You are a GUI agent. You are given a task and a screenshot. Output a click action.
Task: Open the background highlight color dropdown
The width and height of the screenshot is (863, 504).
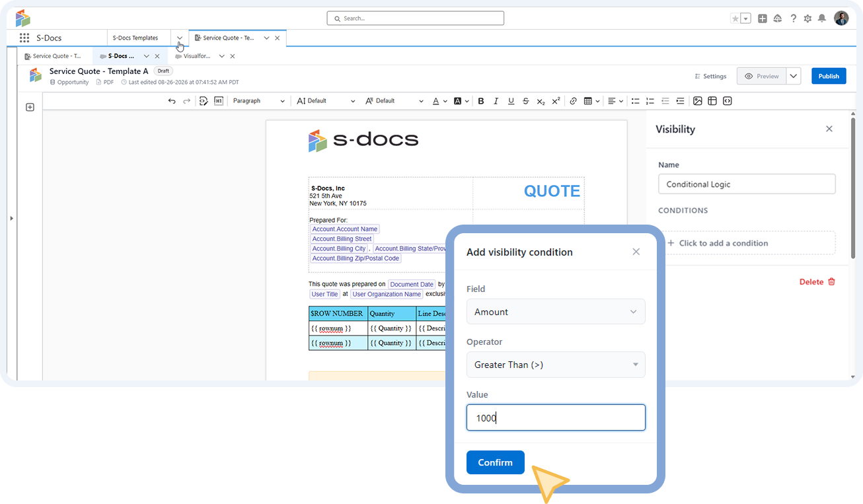[x=461, y=101]
